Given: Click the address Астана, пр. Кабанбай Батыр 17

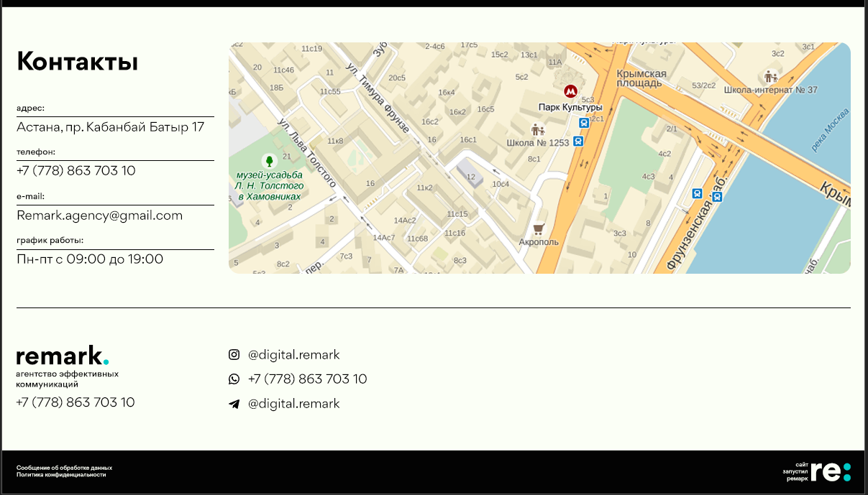Looking at the screenshot, I should pos(110,128).
